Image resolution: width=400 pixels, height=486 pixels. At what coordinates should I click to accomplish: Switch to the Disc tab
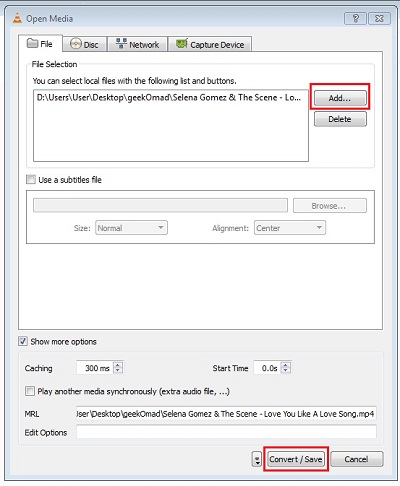(x=84, y=44)
